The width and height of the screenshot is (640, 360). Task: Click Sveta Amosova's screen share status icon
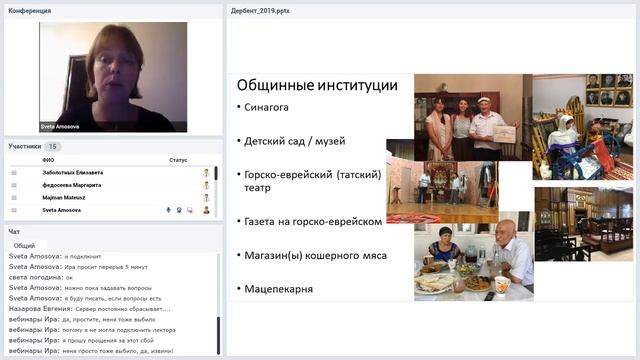(190, 210)
